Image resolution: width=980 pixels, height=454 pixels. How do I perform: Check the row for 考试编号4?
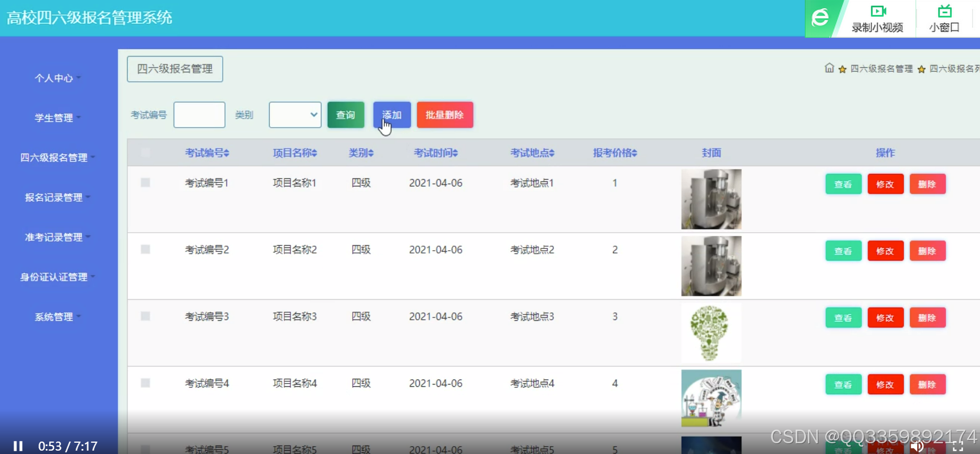(145, 383)
